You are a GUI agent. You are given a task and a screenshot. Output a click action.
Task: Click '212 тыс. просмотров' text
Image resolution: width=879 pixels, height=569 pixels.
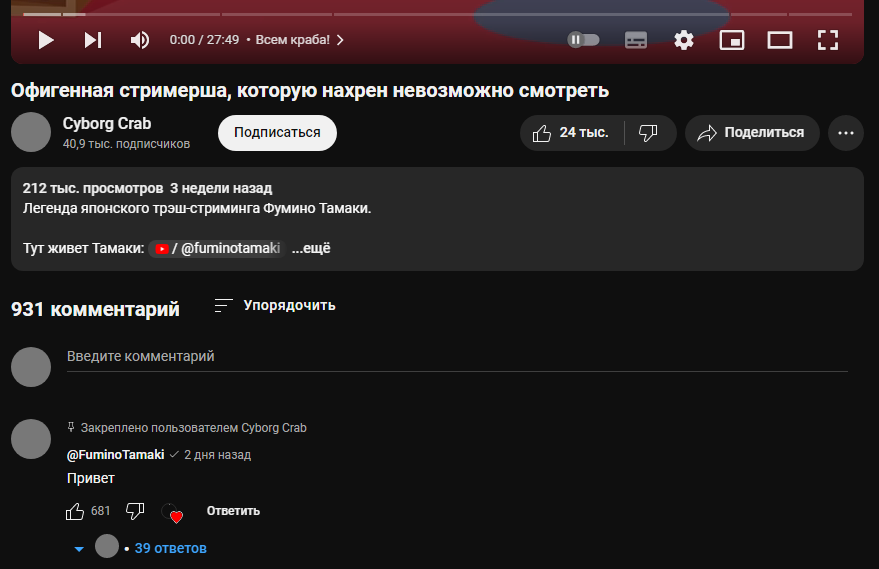92,188
